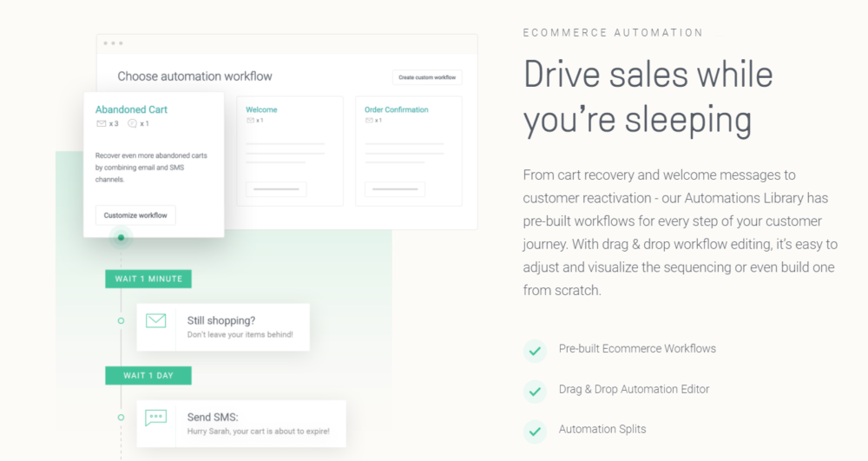Click the Create custom workflow button
This screenshot has width=868, height=461.
tap(427, 77)
